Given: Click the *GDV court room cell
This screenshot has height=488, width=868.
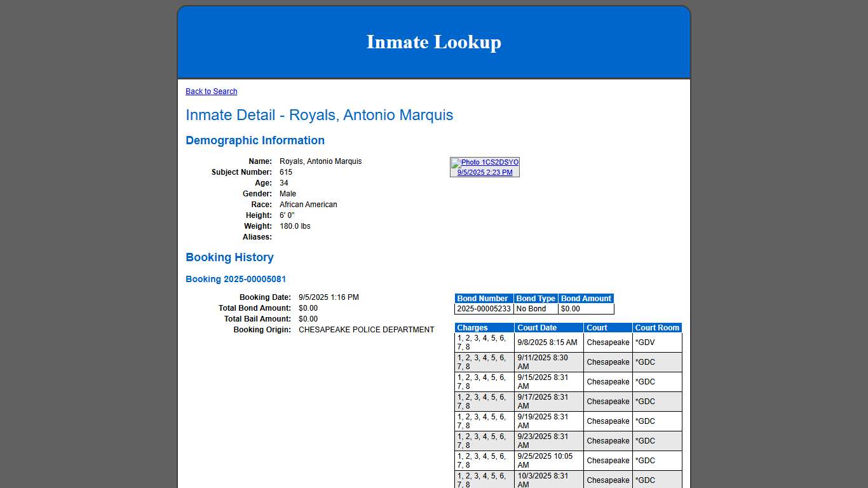Looking at the screenshot, I should (644, 342).
